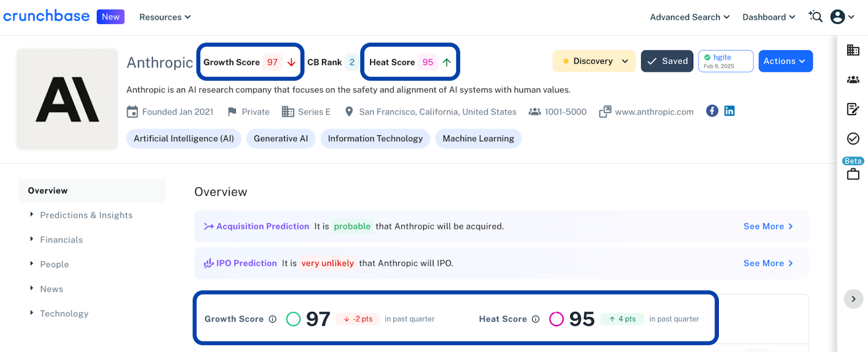Open the www.anthropic.com website link
This screenshot has height=352, width=868.
tap(654, 112)
